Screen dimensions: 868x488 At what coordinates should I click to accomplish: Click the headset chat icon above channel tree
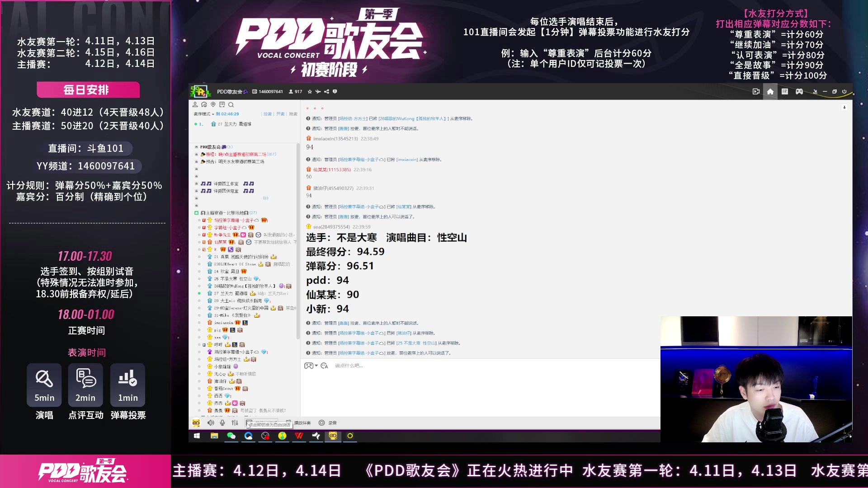pos(204,104)
